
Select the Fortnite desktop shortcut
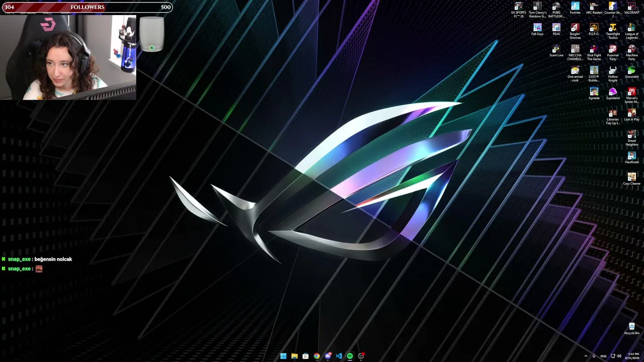(575, 9)
